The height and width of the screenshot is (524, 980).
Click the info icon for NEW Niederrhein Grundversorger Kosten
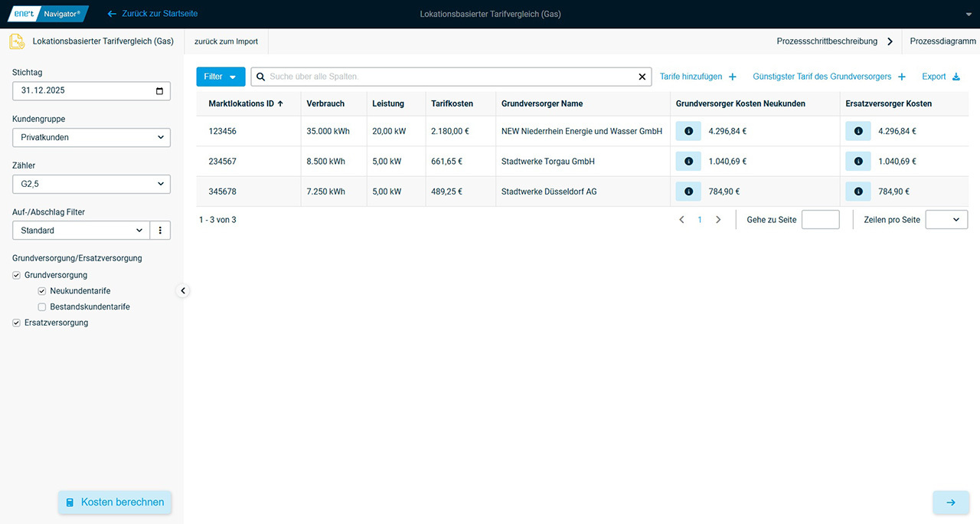(x=688, y=131)
